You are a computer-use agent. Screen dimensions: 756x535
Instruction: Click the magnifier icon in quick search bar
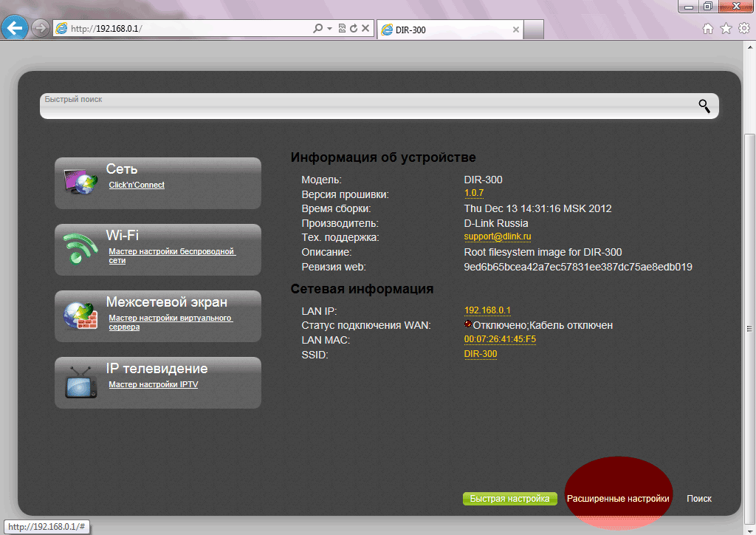704,106
